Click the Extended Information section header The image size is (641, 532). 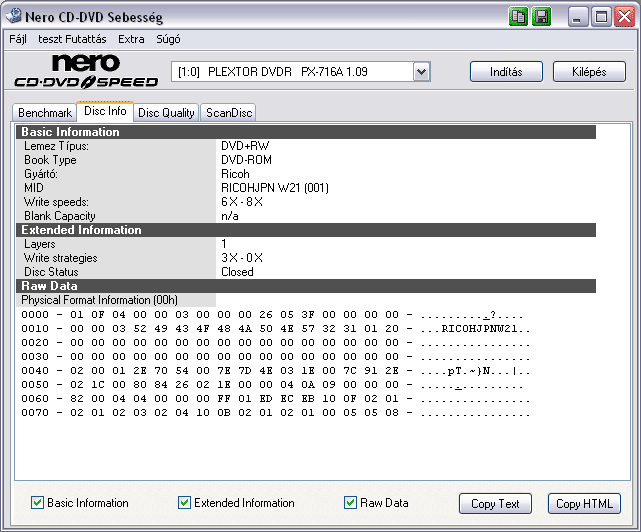tap(306, 230)
